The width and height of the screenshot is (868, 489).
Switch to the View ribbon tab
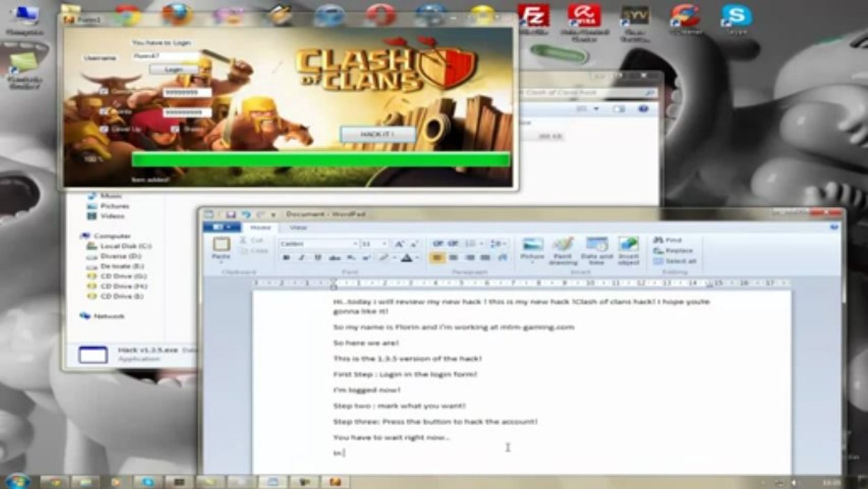coord(298,228)
